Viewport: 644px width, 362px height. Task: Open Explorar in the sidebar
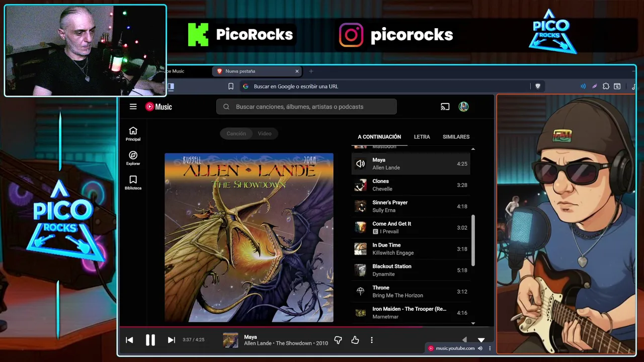pos(133,158)
